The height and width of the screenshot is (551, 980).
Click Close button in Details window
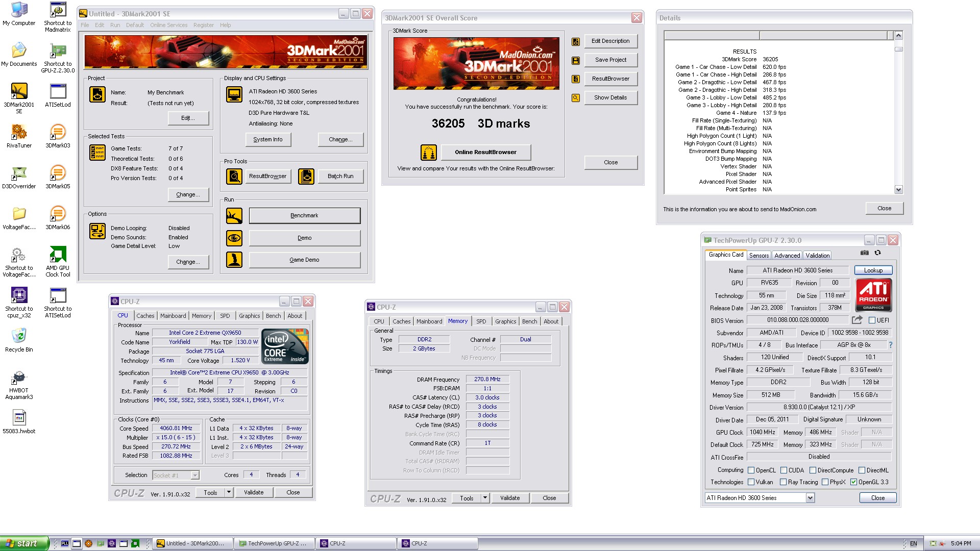[884, 208]
